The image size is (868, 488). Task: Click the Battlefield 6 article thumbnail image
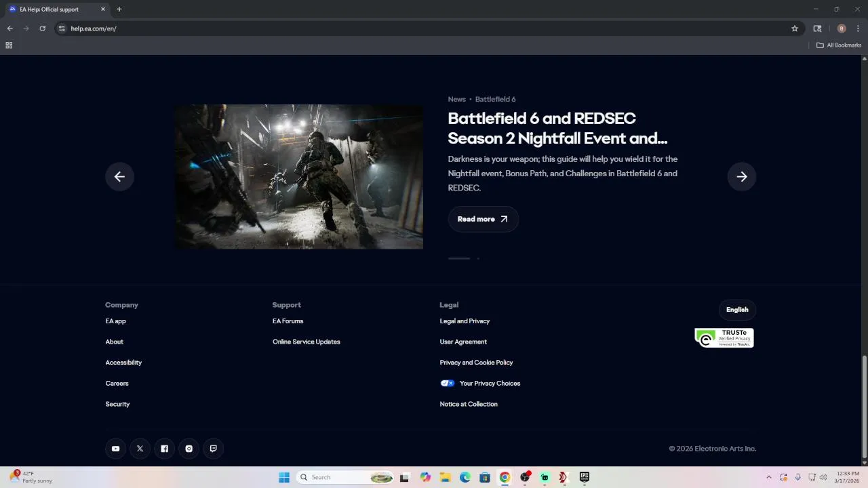pos(299,176)
